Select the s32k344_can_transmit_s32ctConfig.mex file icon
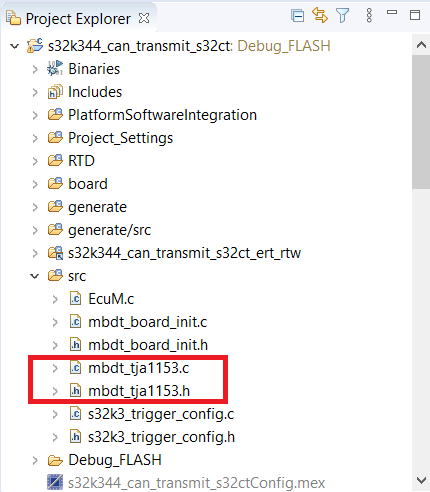Screen dimensions: 430x492 pos(55,483)
